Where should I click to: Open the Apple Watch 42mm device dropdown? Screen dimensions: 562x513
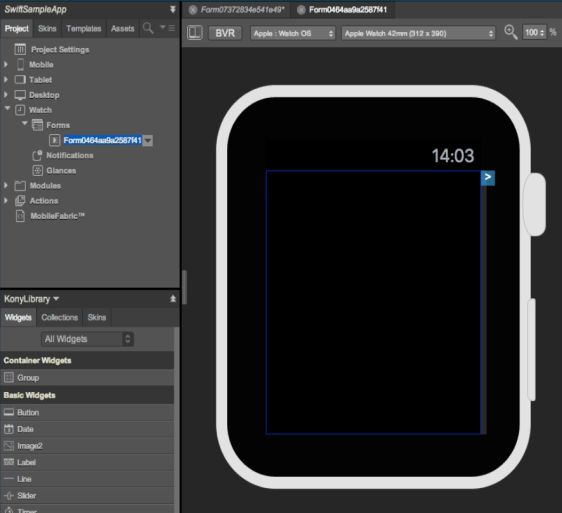(418, 33)
